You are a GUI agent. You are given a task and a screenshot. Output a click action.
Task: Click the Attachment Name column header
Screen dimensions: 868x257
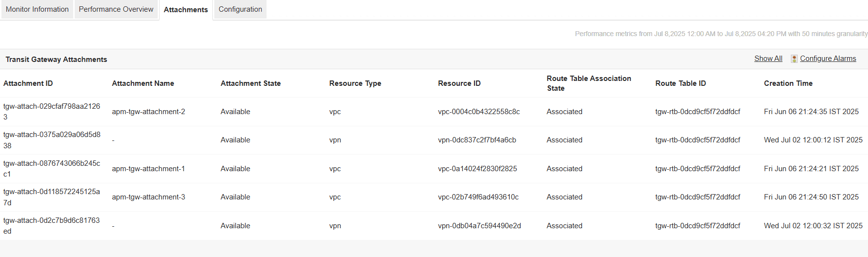click(x=143, y=83)
